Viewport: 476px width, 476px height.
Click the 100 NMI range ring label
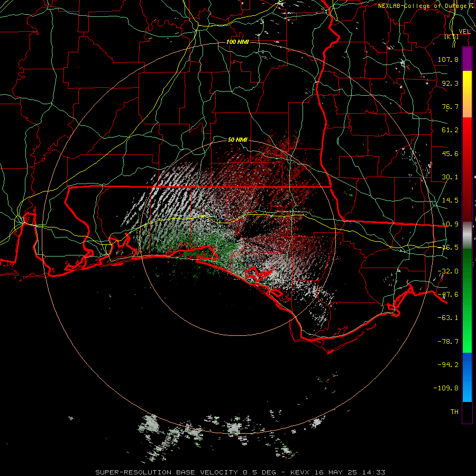pos(237,42)
